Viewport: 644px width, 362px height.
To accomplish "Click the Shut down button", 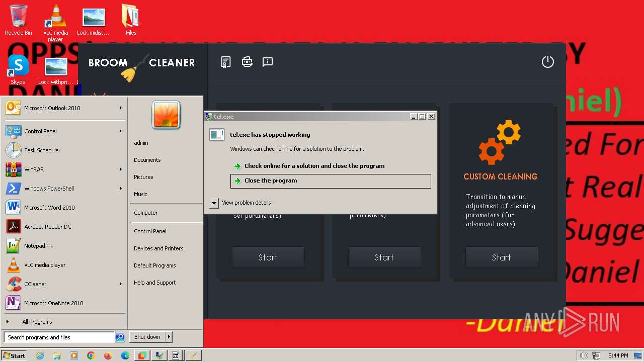I will click(147, 337).
